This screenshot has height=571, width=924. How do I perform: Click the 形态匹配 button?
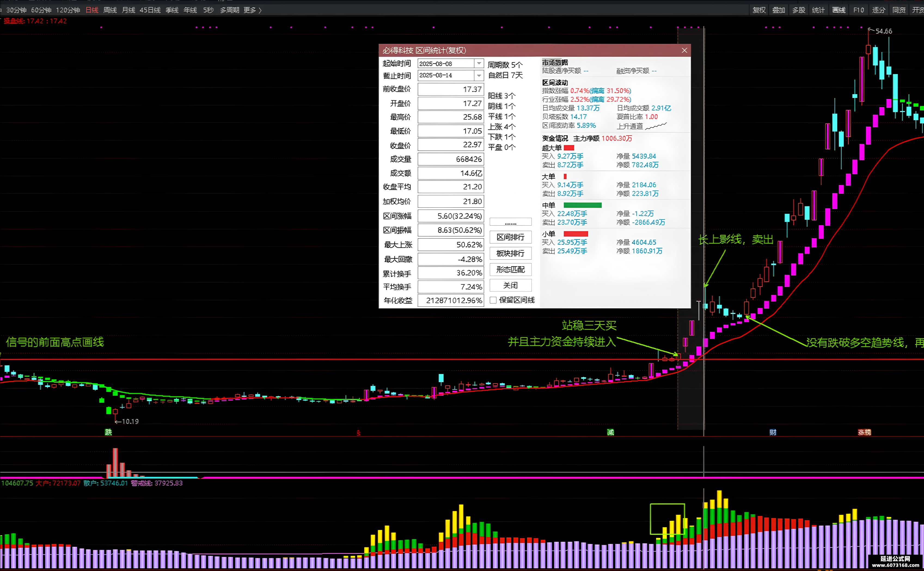tap(510, 270)
